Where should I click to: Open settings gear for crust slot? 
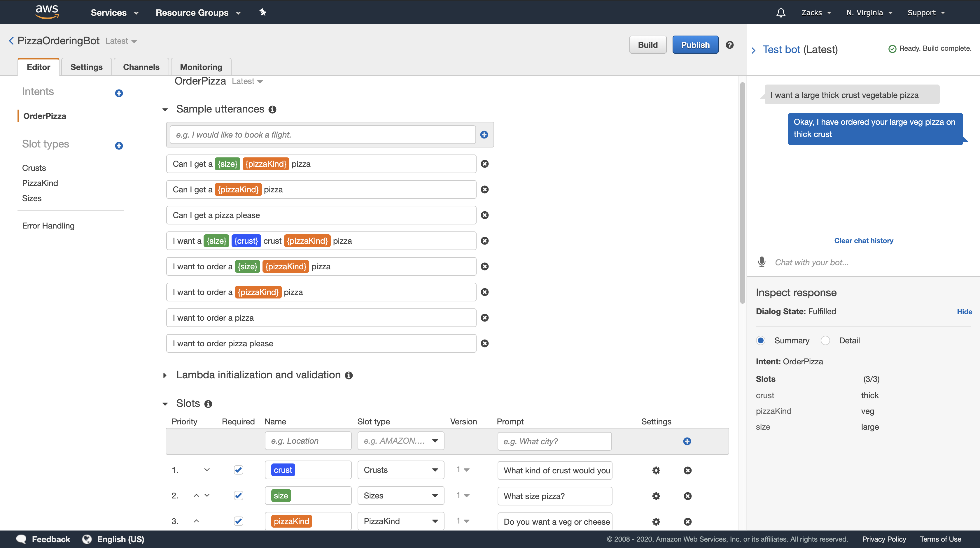[656, 470]
